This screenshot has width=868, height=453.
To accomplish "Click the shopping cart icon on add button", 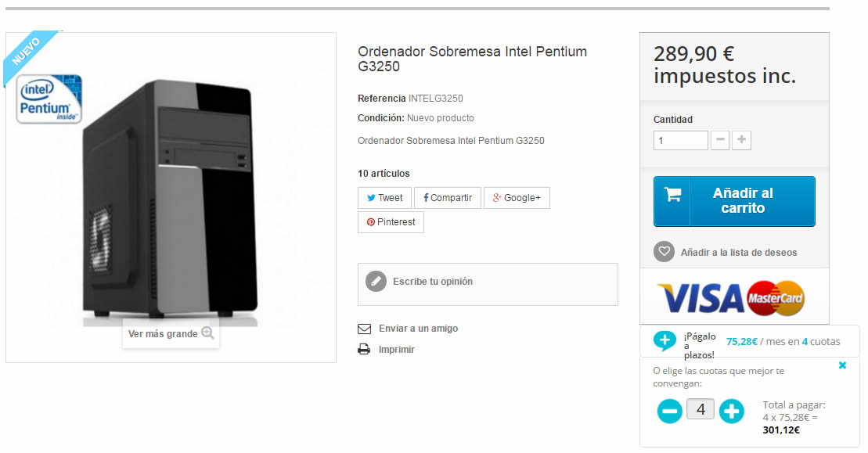I will point(672,196).
